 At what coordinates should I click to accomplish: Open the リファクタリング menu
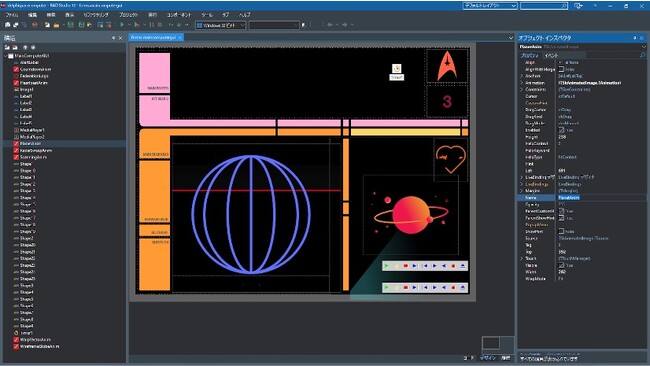pyautogui.click(x=96, y=15)
